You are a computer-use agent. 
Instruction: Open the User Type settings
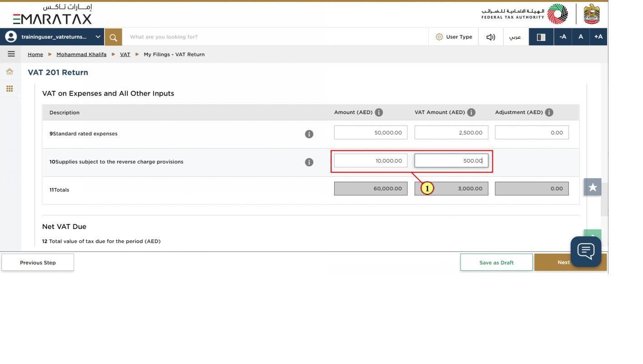pos(454,37)
